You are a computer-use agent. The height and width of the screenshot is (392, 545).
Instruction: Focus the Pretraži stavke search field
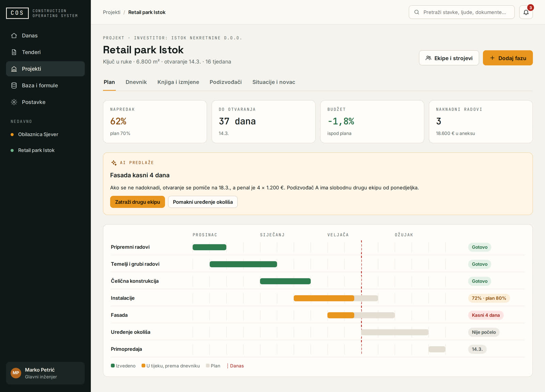462,12
